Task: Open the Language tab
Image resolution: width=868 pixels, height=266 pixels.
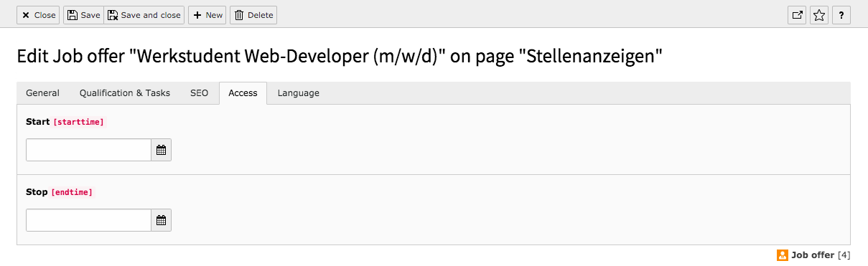Action: click(299, 93)
